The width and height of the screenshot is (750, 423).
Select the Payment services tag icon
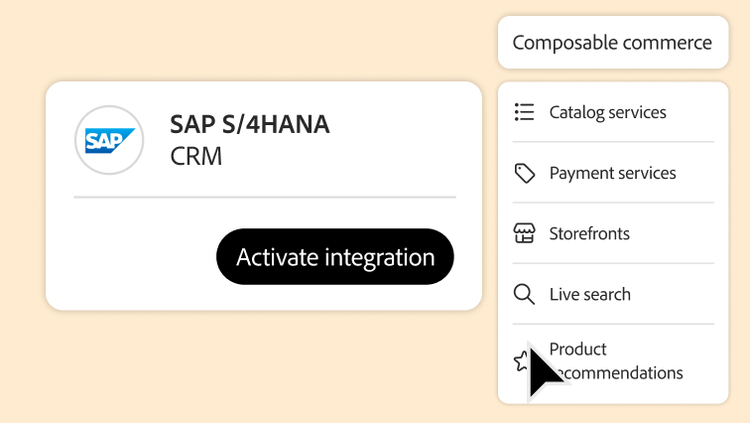click(x=524, y=173)
